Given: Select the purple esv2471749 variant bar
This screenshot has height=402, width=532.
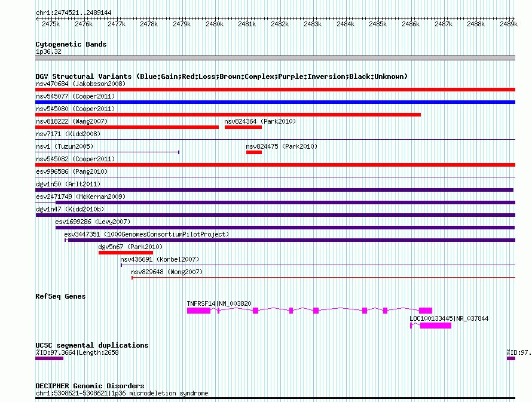Looking at the screenshot, I should [285, 202].
